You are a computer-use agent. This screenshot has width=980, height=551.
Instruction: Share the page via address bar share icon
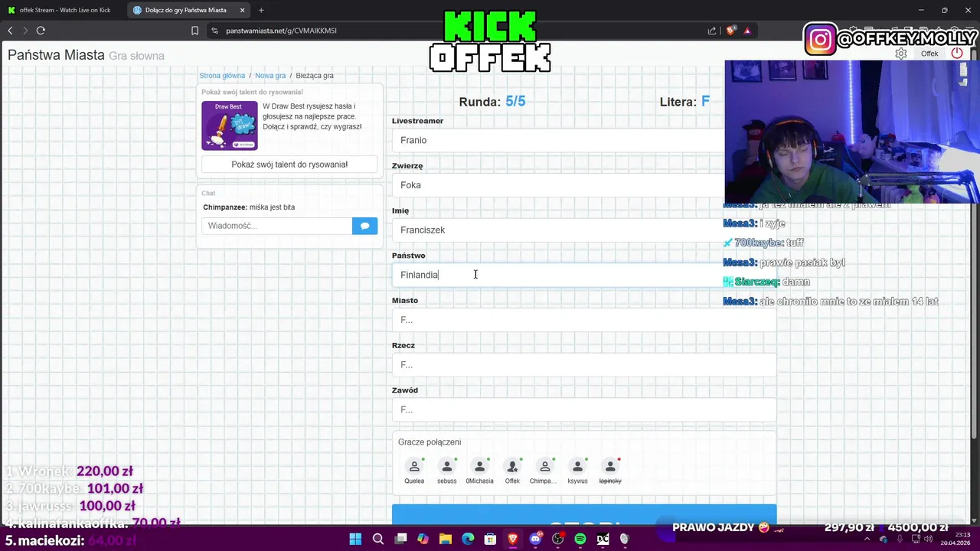click(712, 31)
